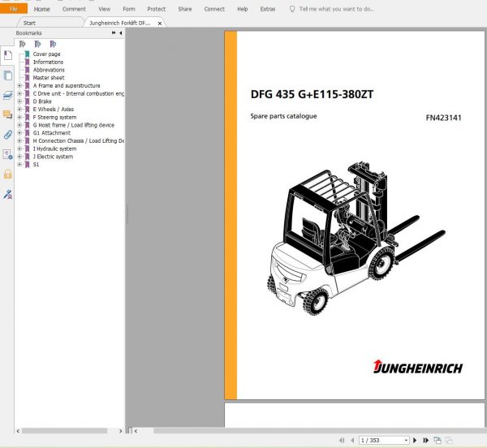This screenshot has width=487, height=448.
Task: Select the Cover page bookmark
Action: click(x=46, y=54)
